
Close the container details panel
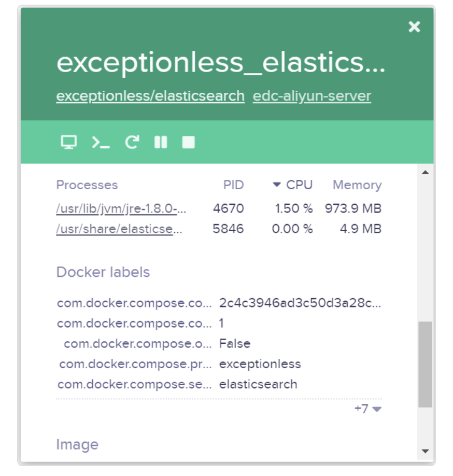coord(414,27)
